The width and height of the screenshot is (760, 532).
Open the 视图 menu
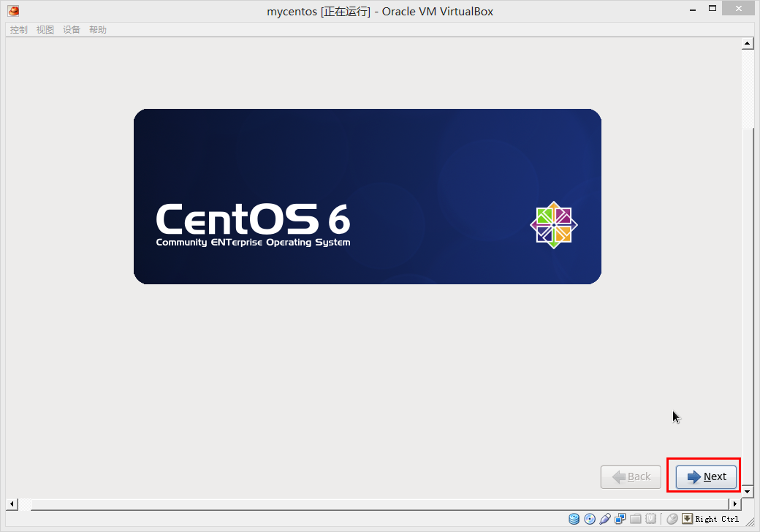coord(45,29)
